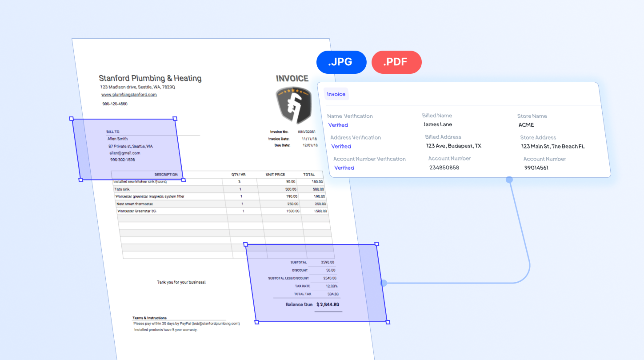This screenshot has width=644, height=360.
Task: Select the Billed Name value James Lane
Action: click(x=438, y=124)
